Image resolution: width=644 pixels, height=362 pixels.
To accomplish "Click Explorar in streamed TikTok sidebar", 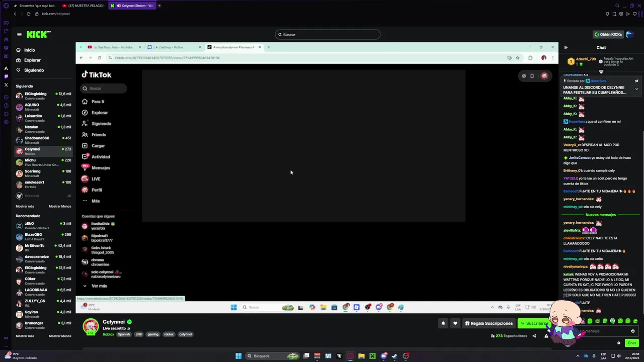I will 99,113.
